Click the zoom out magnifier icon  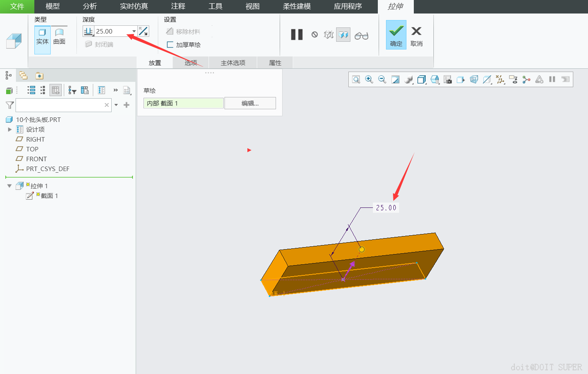coord(382,79)
